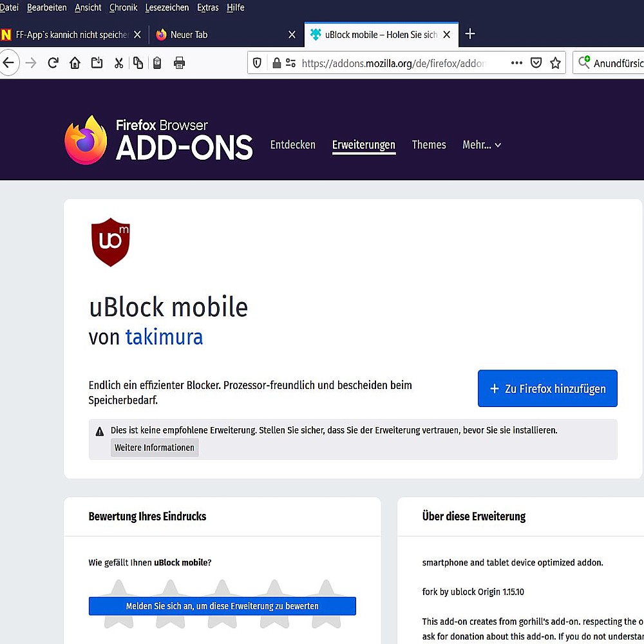Image resolution: width=644 pixels, height=644 pixels.
Task: Click 'Zu Firefox hinzufügen' button
Action: pyautogui.click(x=547, y=388)
